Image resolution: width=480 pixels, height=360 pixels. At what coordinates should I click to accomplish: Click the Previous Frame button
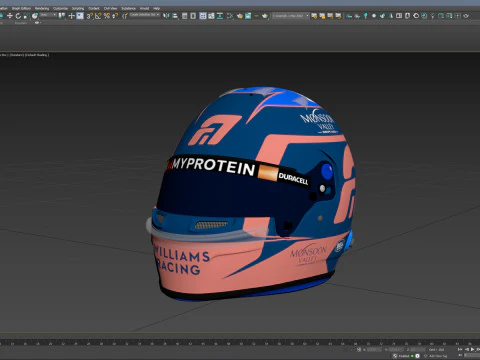[467, 350]
